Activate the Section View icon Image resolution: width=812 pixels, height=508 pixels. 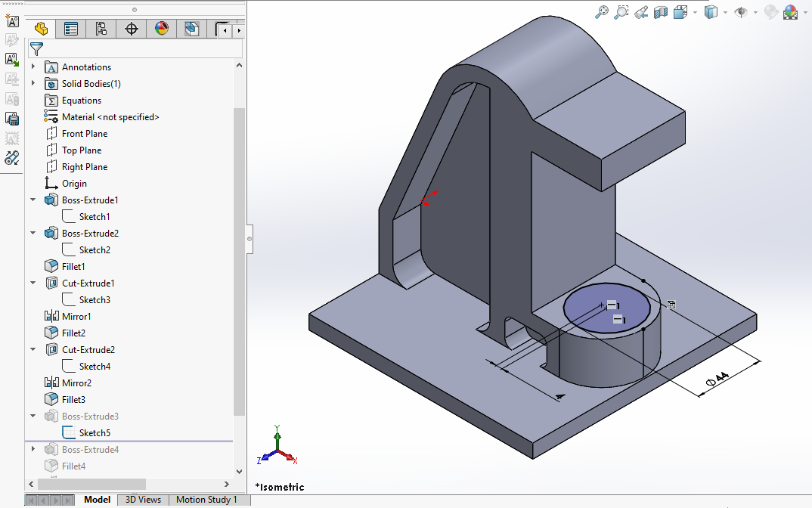tap(661, 12)
